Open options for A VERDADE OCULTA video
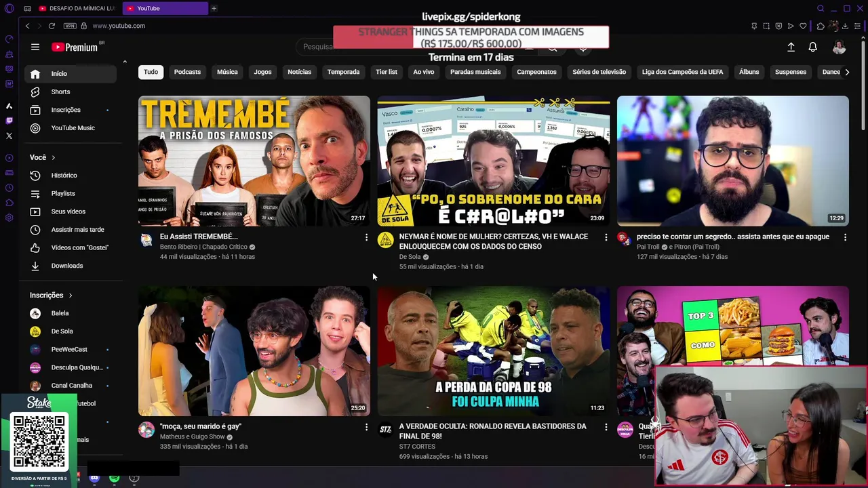 pos(606,427)
